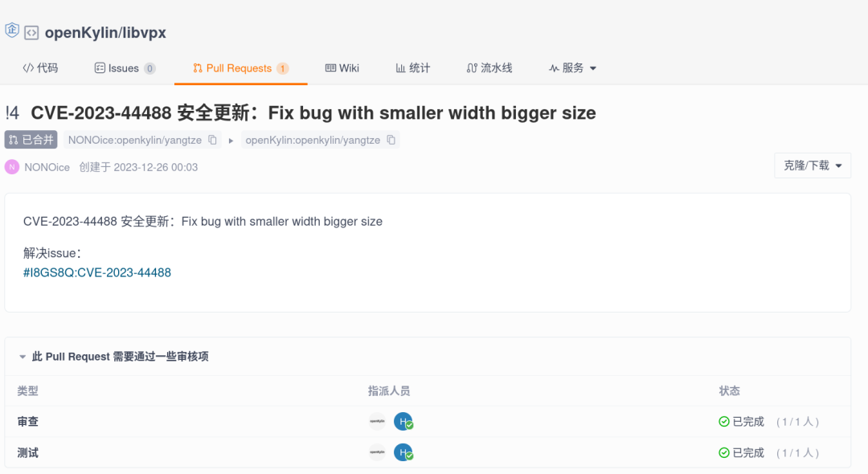Copy source branch NONOice:openkylin/yangtze
Screen dimensions: 868x474
(213, 140)
